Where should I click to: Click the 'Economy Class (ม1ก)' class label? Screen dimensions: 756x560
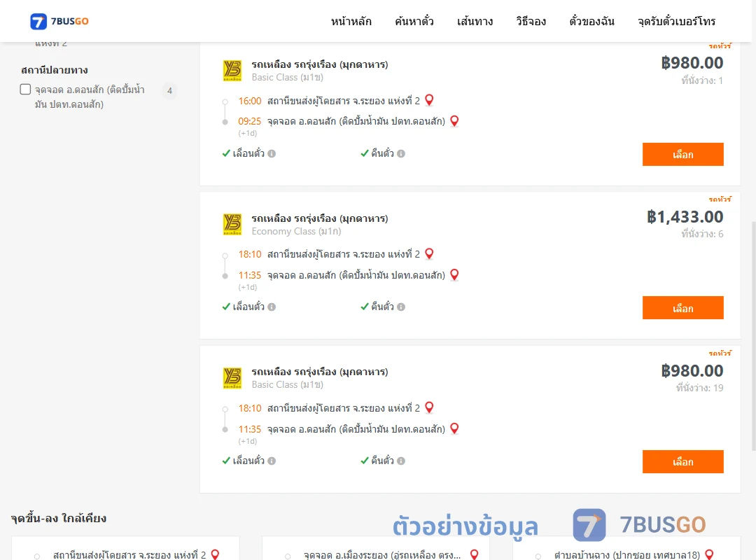296,232
